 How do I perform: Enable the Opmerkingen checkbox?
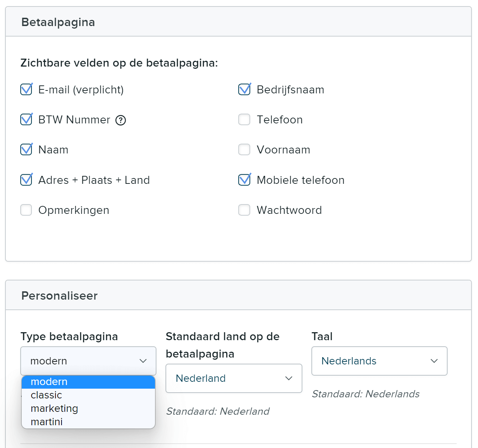coord(26,210)
